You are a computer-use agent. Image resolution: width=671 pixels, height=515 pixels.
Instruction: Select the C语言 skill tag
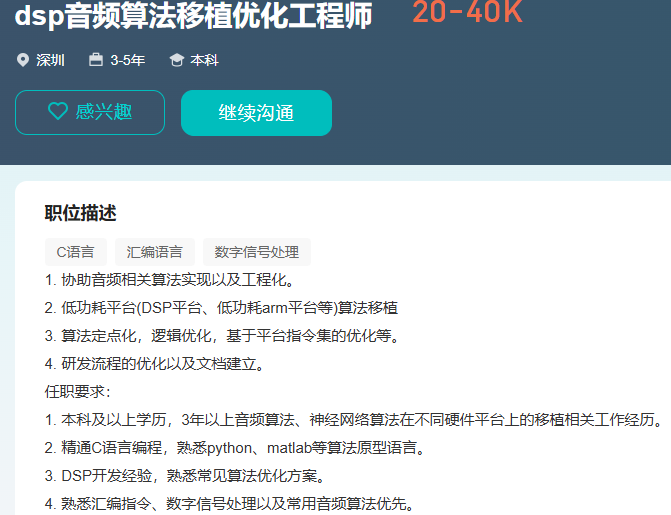[x=76, y=252]
